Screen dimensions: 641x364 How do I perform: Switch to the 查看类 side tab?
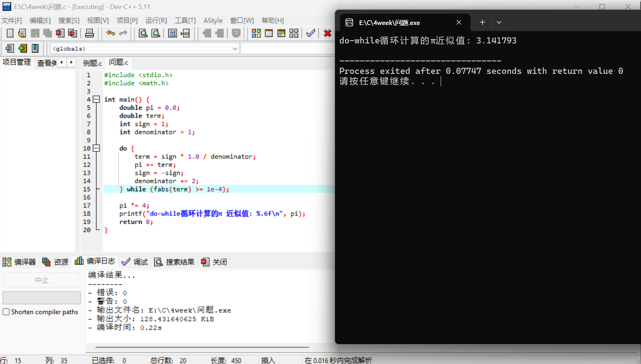(x=47, y=63)
